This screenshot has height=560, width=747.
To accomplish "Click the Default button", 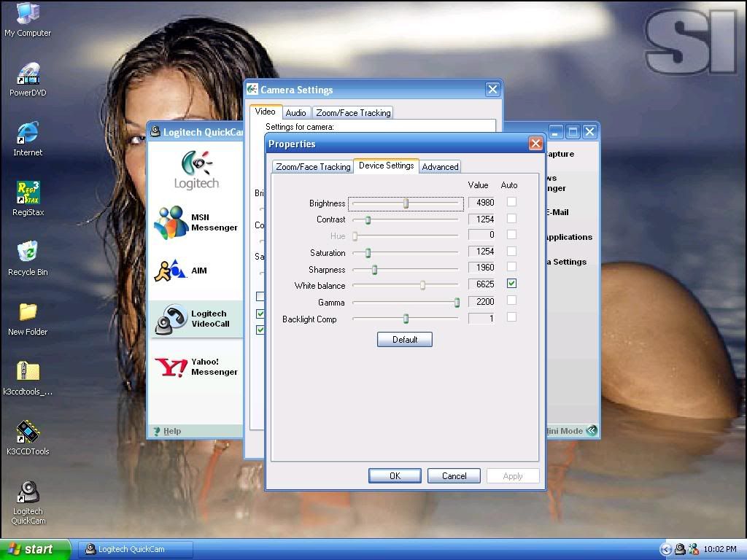I will (404, 340).
